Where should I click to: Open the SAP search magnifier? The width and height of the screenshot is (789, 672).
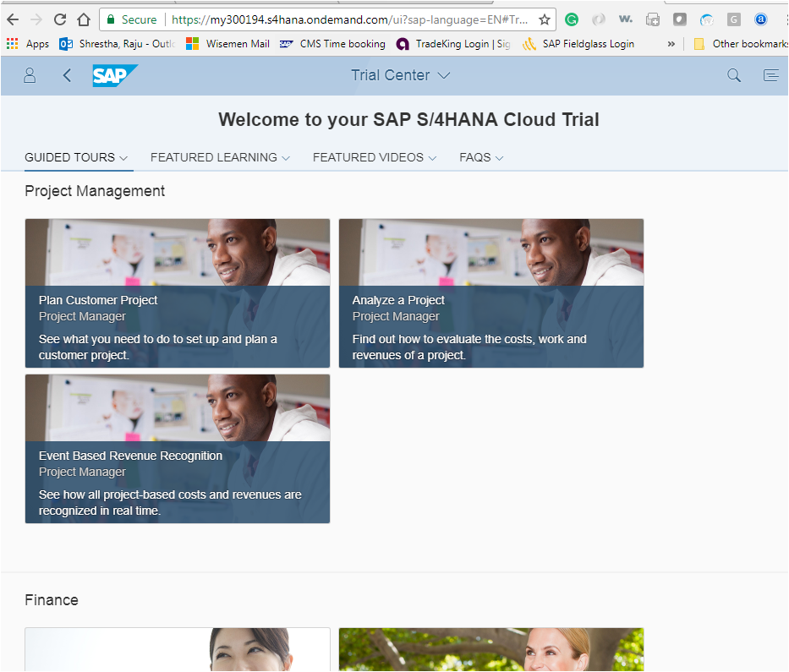734,75
